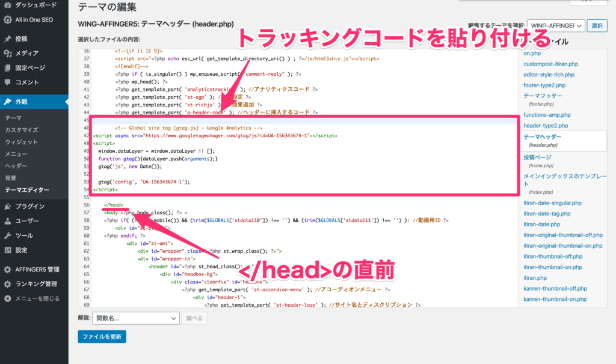Click the wrench icon next to ツール
This screenshot has width=616, height=364.
7,235
